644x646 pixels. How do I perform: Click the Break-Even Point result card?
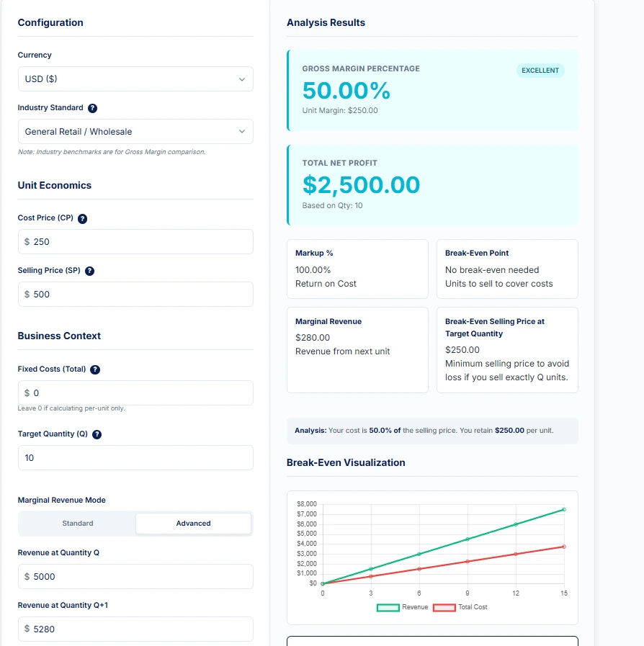pos(507,269)
